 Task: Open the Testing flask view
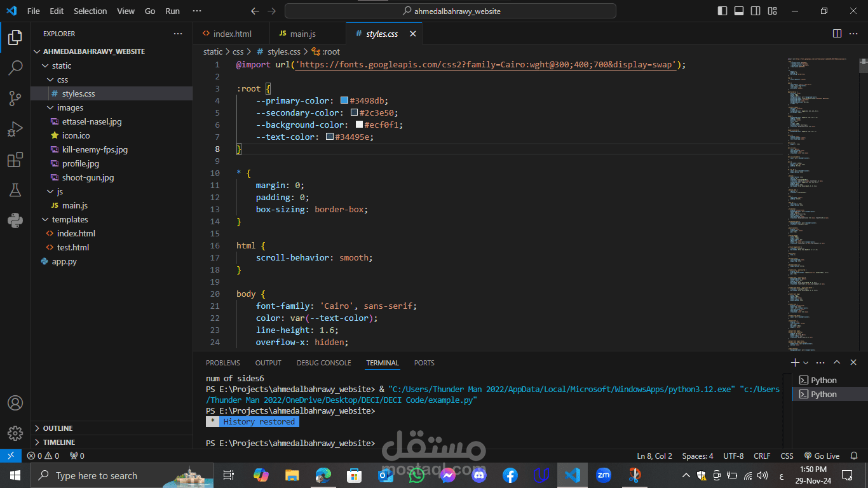click(x=15, y=190)
